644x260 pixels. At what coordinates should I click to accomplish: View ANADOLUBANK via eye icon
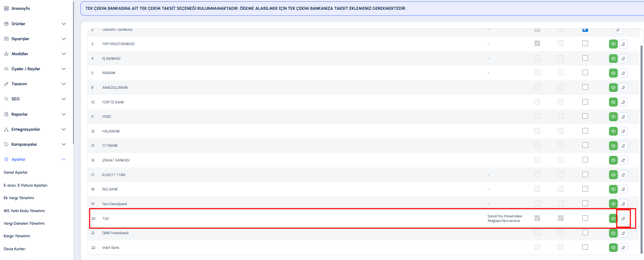coord(613,88)
